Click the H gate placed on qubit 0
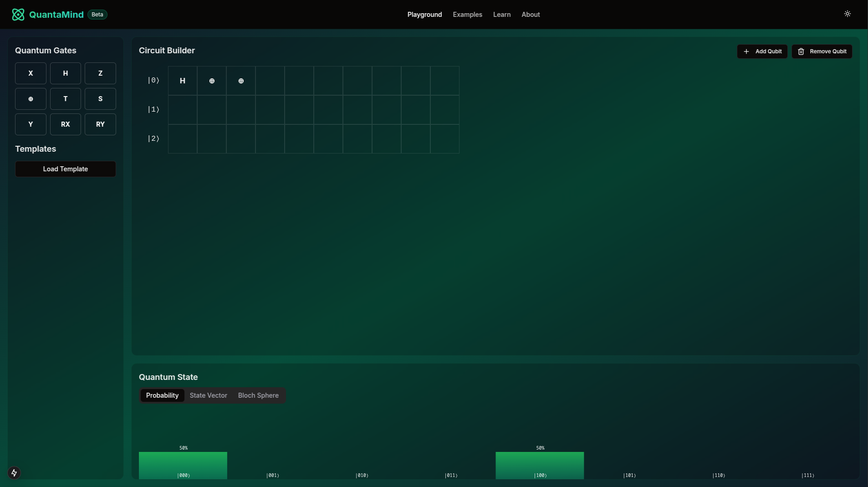This screenshot has height=487, width=868. pyautogui.click(x=183, y=81)
